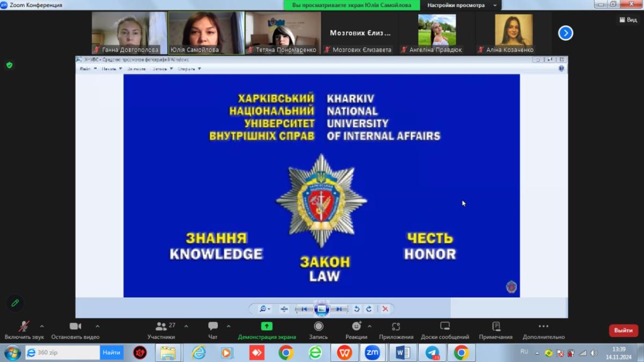Open the file explorer folder taskbar icon

tap(168, 352)
